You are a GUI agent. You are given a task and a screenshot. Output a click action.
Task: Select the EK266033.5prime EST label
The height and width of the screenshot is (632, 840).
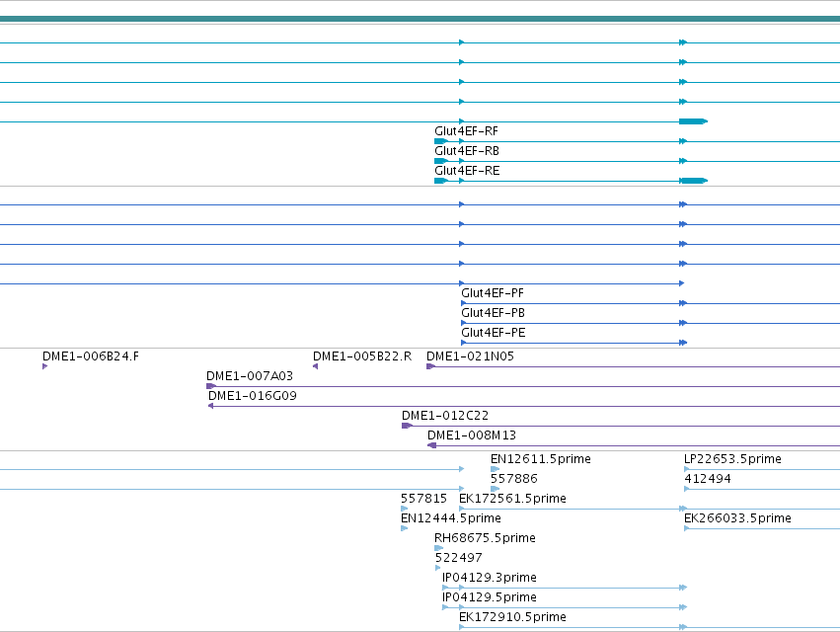(x=737, y=518)
